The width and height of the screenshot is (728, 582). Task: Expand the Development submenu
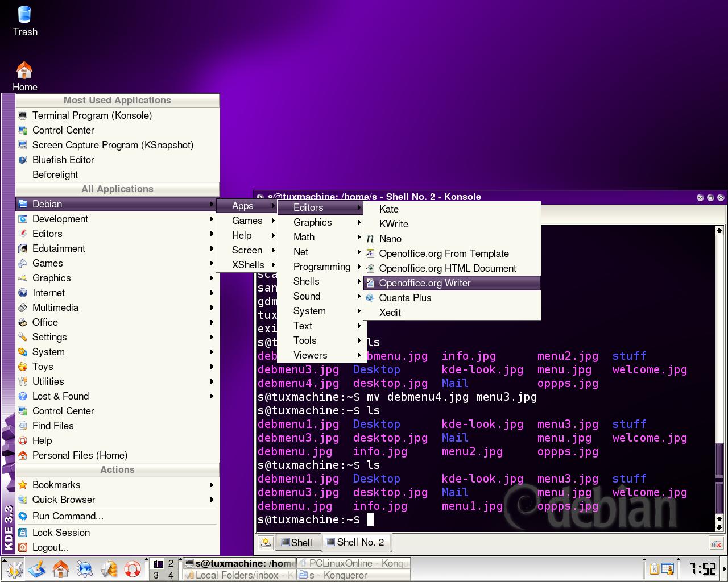pos(117,219)
